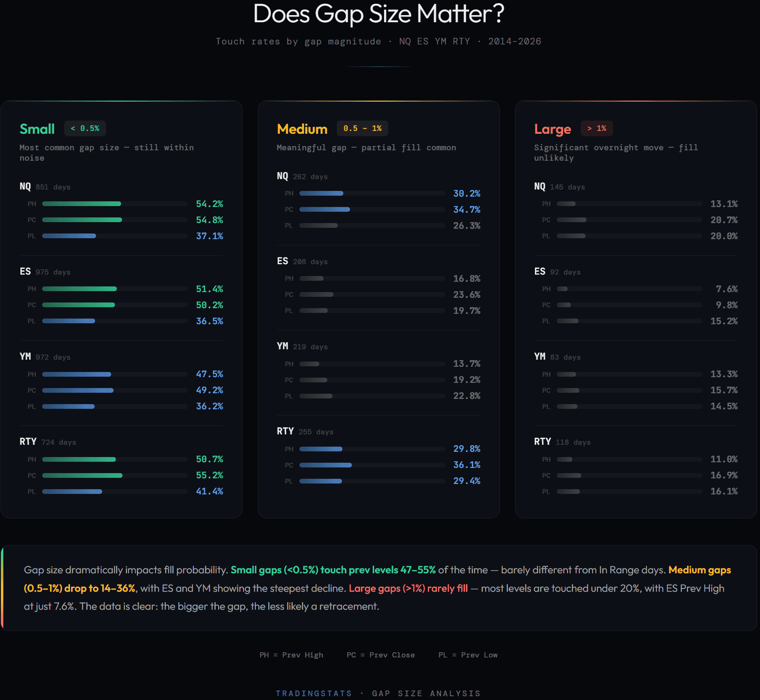The image size is (760, 700).
Task: Click the Large "> 1%" badge
Action: click(596, 128)
